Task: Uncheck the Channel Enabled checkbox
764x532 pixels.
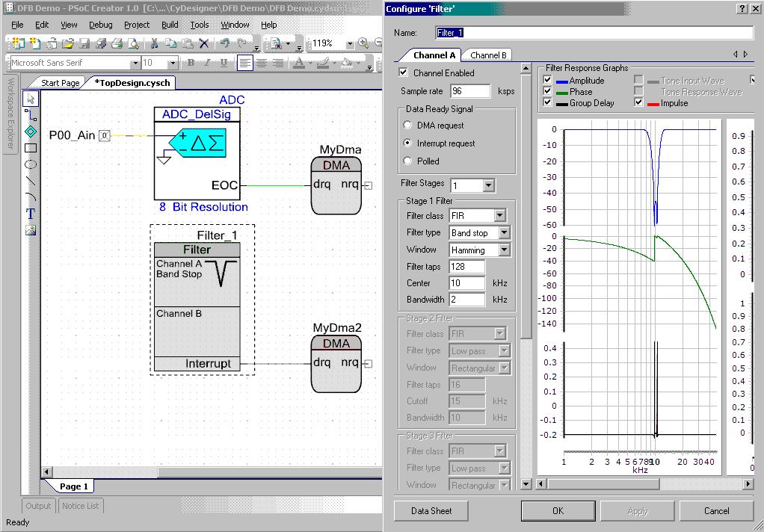Action: [404, 73]
